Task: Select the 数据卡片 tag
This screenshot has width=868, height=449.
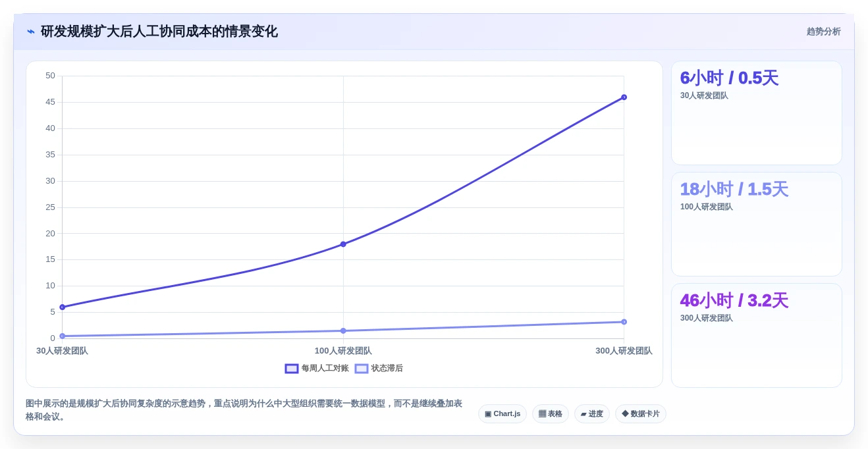Action: pos(641,414)
